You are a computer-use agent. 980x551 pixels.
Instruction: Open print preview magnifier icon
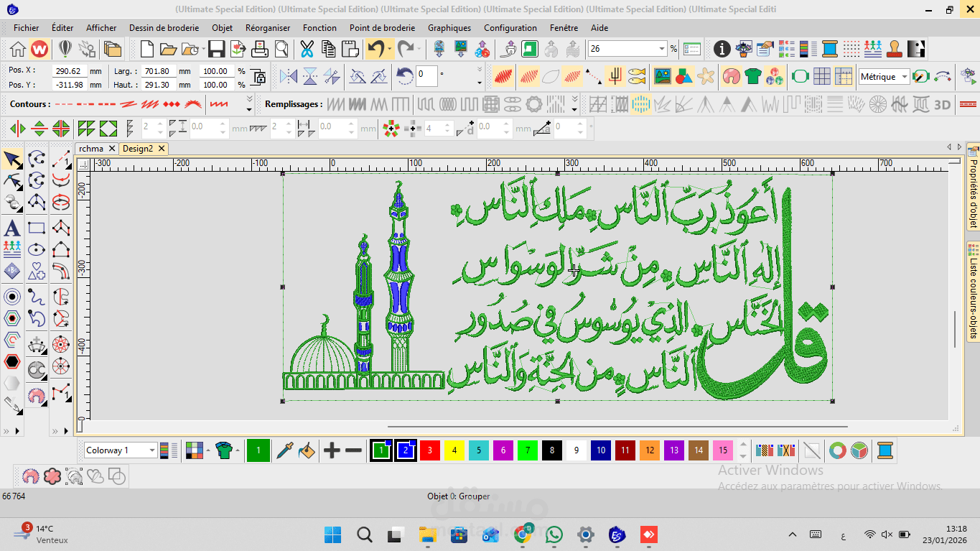[x=281, y=49]
